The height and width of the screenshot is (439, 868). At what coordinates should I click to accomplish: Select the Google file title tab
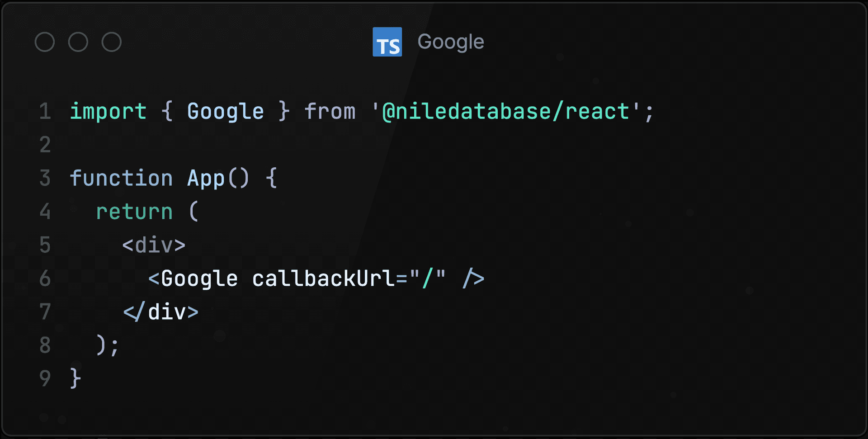[x=450, y=42]
